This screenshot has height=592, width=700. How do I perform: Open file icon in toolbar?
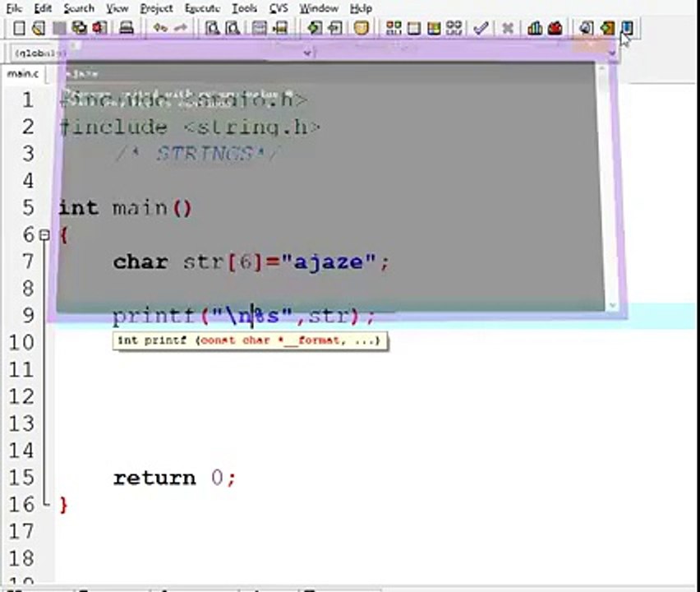point(39,28)
